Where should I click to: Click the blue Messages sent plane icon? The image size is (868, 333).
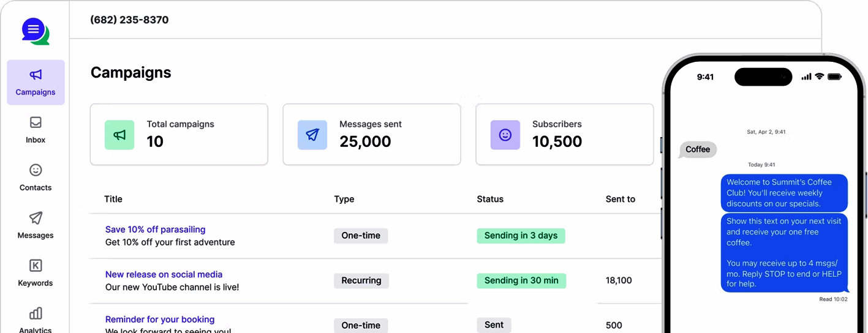(x=312, y=135)
